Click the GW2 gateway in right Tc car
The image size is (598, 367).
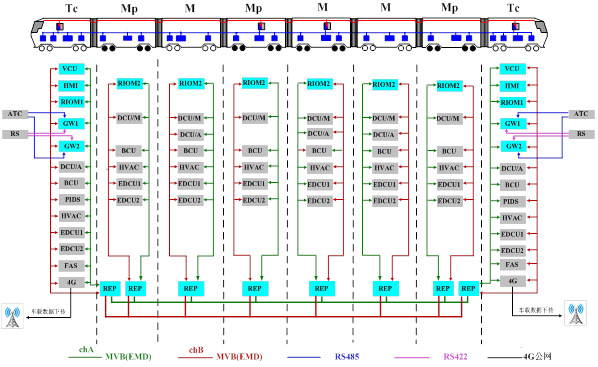pyautogui.click(x=513, y=146)
